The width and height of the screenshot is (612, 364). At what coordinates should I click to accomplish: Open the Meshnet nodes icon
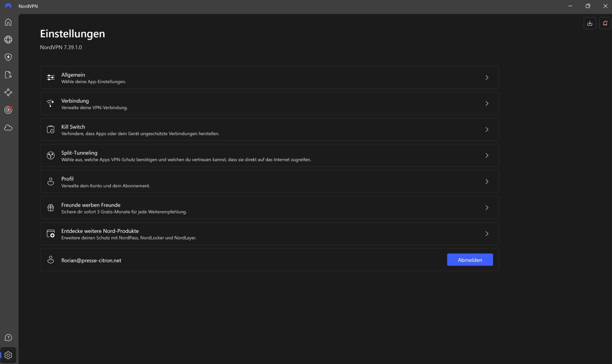pos(8,92)
